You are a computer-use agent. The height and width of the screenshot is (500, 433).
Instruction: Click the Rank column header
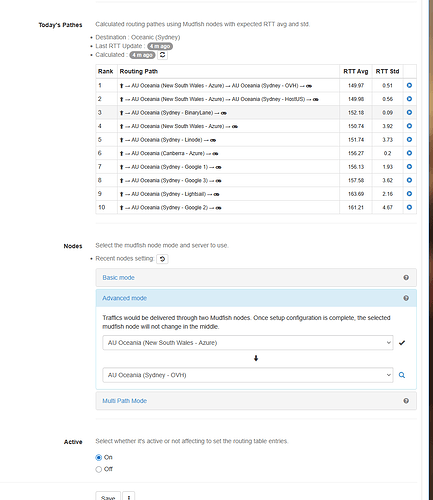point(105,71)
